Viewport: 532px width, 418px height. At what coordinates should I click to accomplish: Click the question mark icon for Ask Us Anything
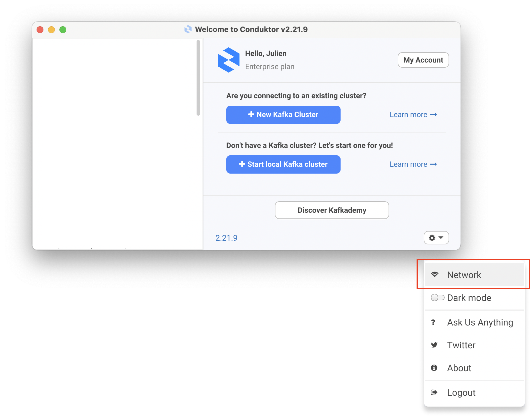(433, 322)
